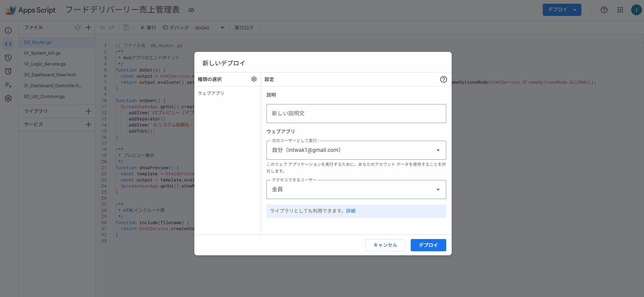The width and height of the screenshot is (644, 297).
Task: Open the Editor code icon in sidebar
Action: (8, 44)
